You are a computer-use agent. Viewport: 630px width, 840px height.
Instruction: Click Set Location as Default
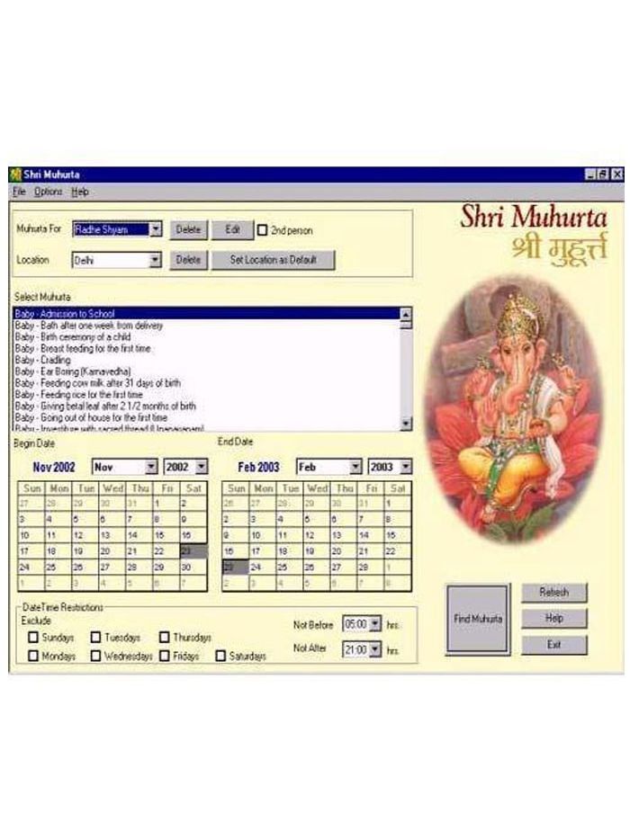[273, 260]
